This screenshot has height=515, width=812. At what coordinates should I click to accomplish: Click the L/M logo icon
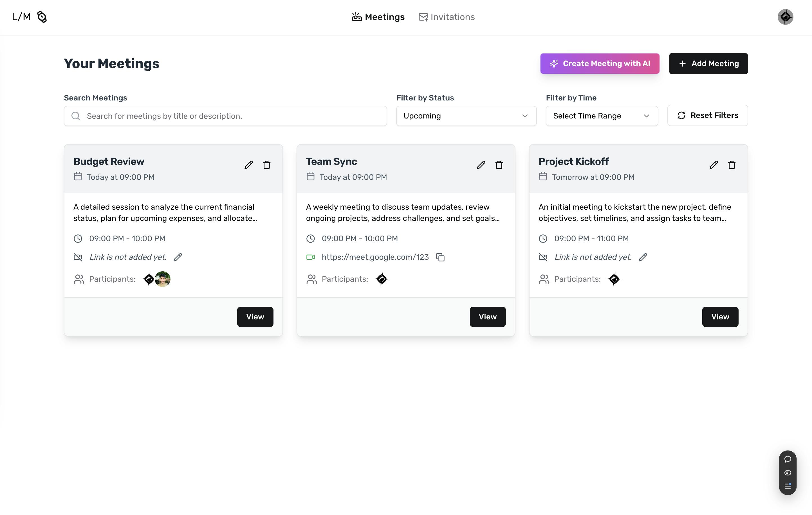[x=42, y=17]
